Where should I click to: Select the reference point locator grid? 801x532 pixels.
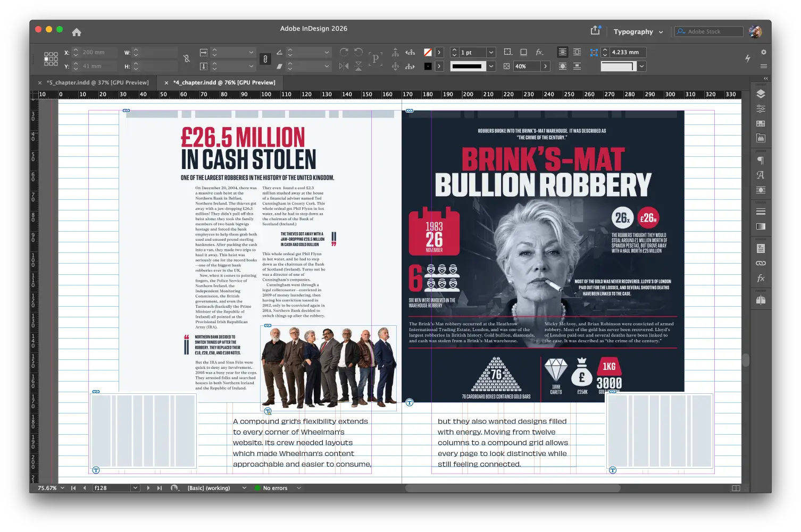click(51, 59)
